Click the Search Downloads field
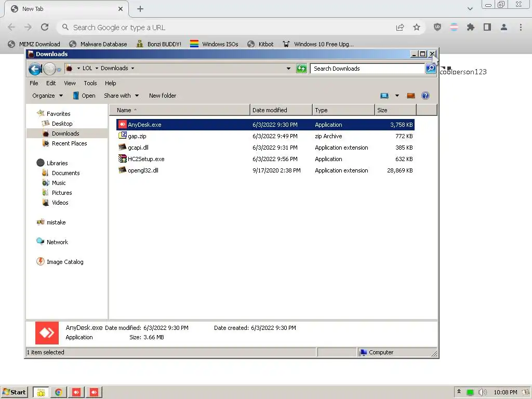The width and height of the screenshot is (532, 399). [x=367, y=69]
